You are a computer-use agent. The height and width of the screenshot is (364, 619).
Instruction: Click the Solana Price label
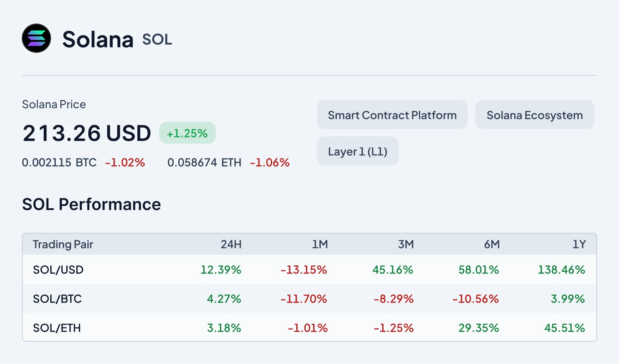tap(54, 104)
